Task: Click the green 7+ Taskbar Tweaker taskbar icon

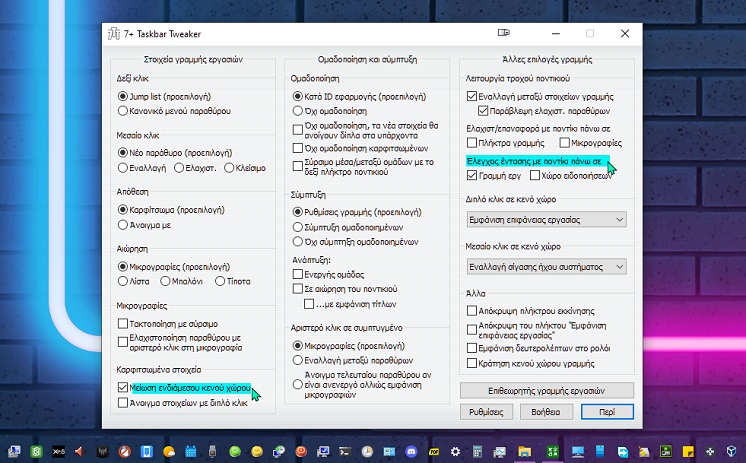Action: [552, 452]
